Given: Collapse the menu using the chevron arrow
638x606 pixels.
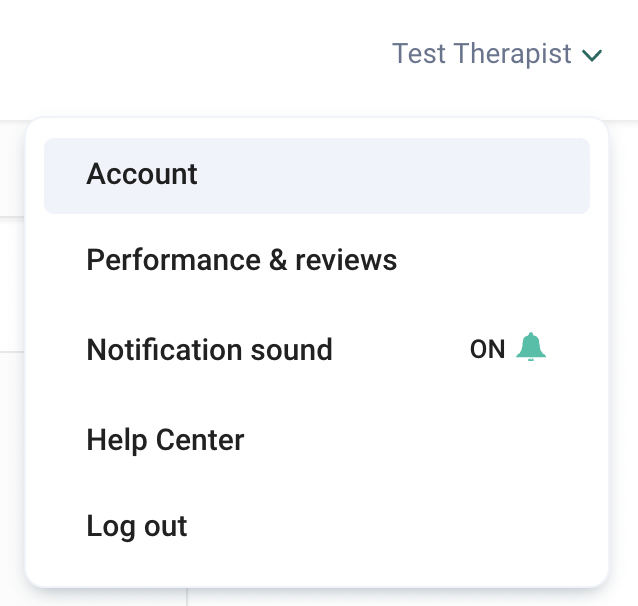Looking at the screenshot, I should pyautogui.click(x=592, y=55).
